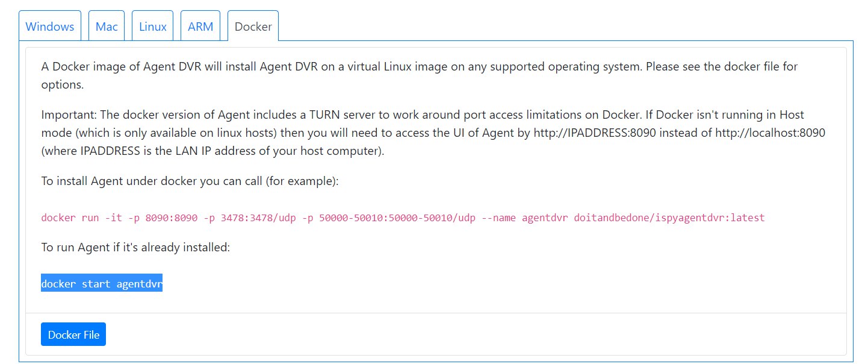The image size is (868, 364).
Task: Show the ARM tab
Action: 200,27
